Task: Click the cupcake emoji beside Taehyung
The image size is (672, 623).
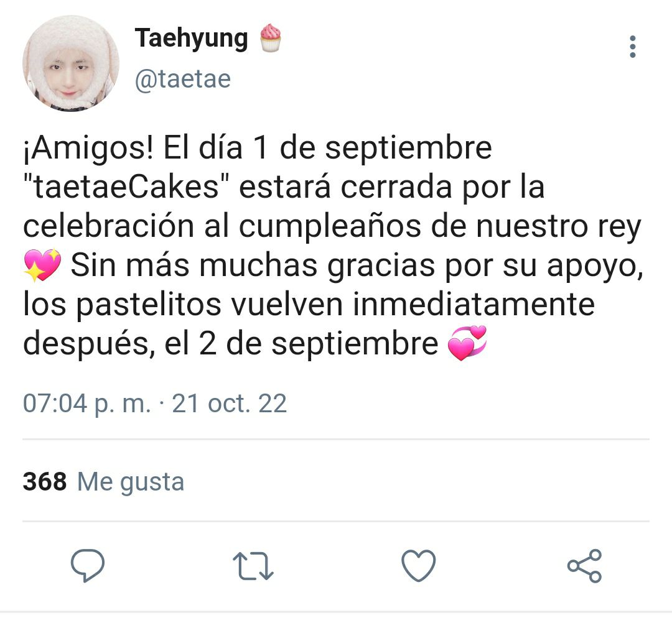Action: pos(271,38)
